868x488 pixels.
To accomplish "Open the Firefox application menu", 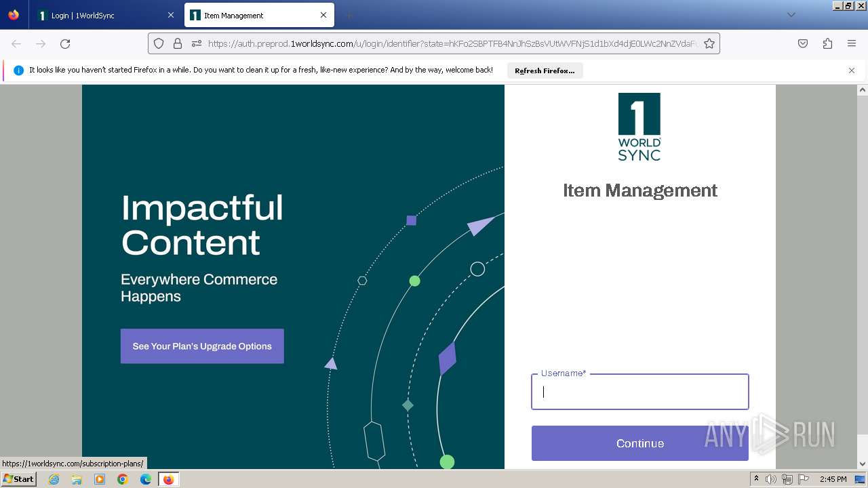I will coord(852,43).
